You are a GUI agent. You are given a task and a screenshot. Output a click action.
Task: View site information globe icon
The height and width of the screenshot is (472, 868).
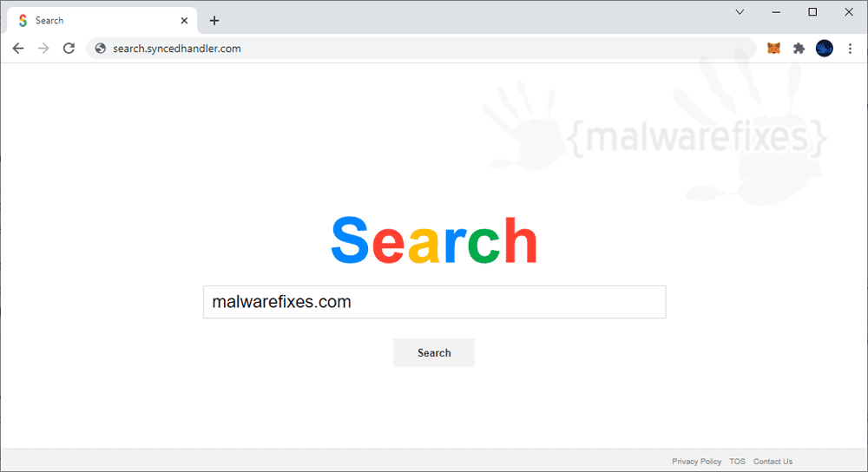pos(100,49)
